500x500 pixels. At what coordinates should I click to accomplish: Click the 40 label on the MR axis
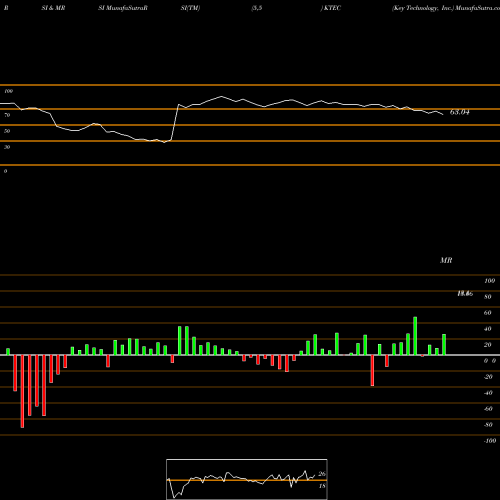pos(488,329)
